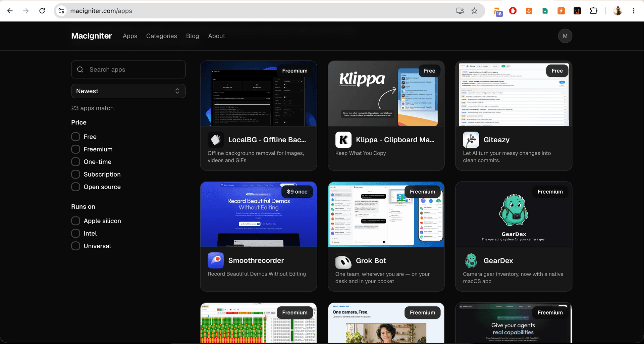644x344 pixels.
Task: Check the Apple silicon filter
Action: click(76, 221)
